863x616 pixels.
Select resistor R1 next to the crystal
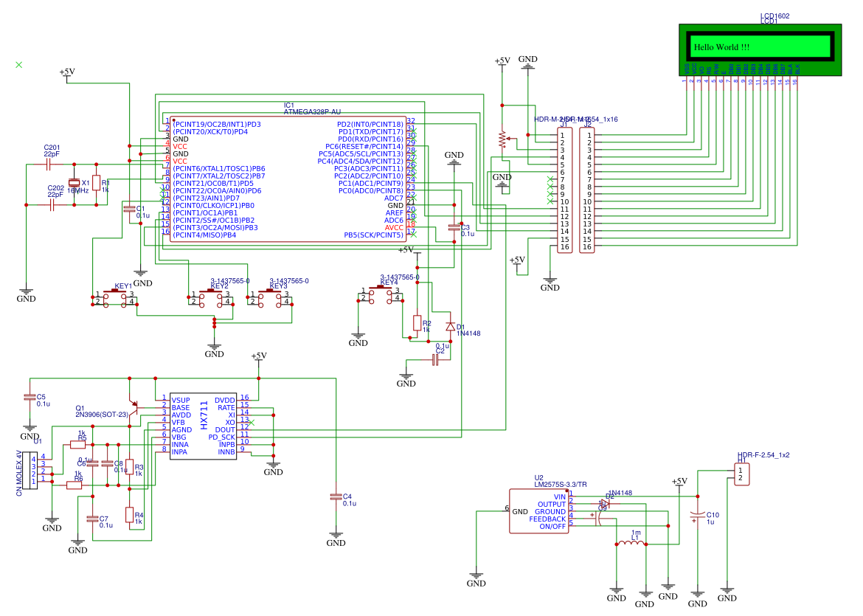[x=97, y=183]
